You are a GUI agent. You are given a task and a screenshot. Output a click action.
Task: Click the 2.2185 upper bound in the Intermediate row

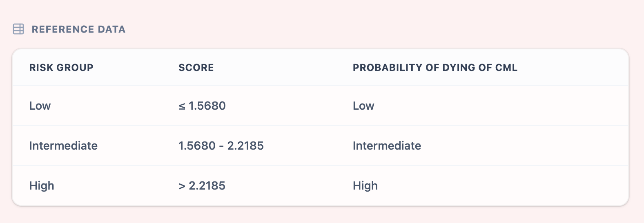coord(245,146)
